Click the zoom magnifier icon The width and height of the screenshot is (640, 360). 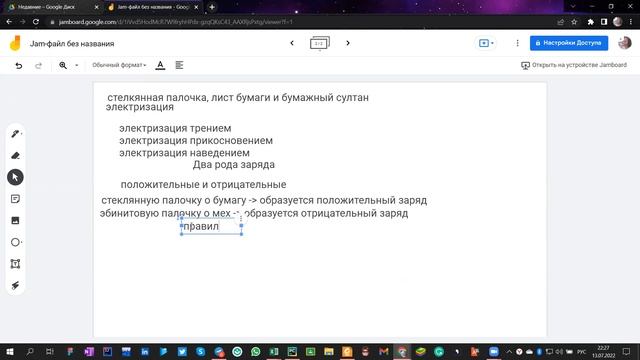pyautogui.click(x=63, y=65)
